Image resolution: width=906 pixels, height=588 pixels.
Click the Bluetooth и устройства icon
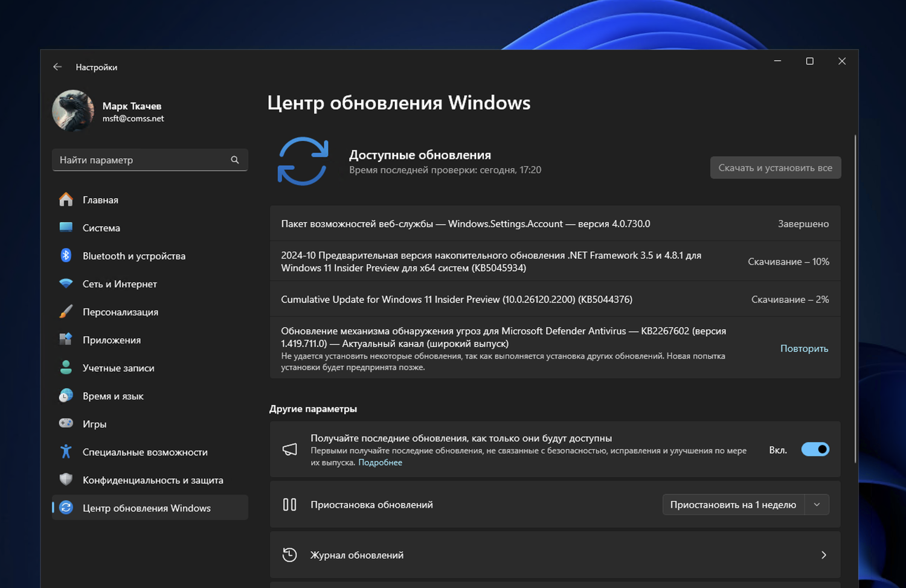tap(66, 256)
